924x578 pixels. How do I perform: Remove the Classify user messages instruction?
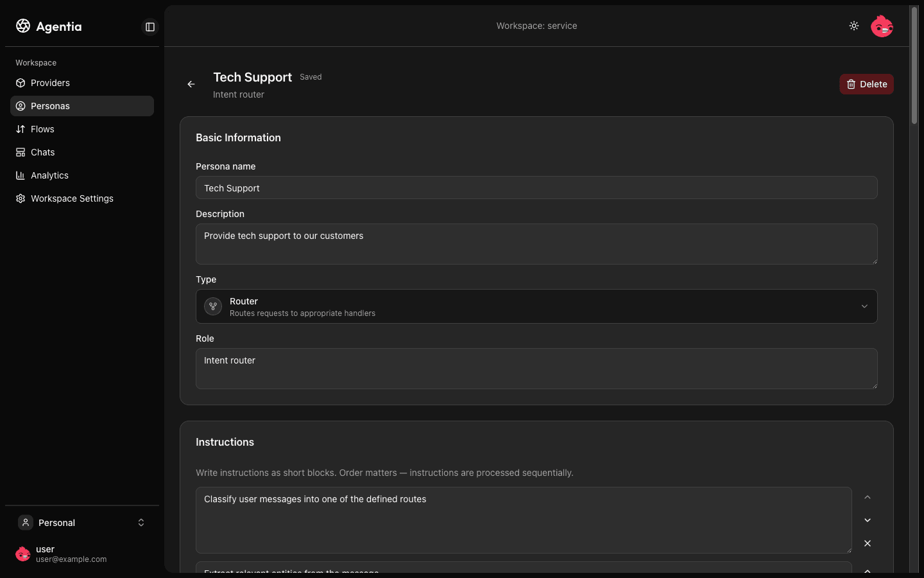[868, 543]
